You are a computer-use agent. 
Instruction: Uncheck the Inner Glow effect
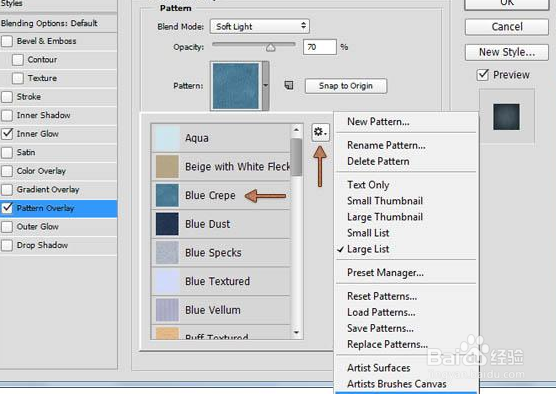7,134
